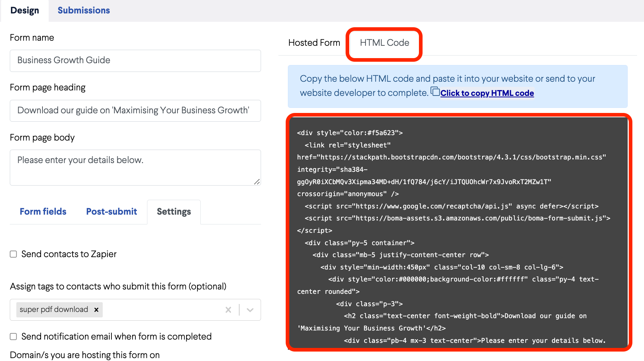Click the 'py-5 container' div line

[x=359, y=243]
